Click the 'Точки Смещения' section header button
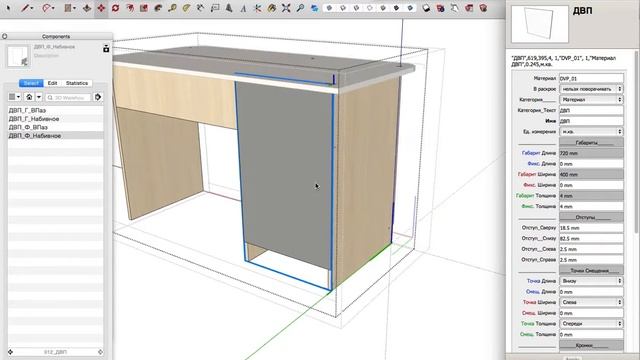The width and height of the screenshot is (640, 360). tap(591, 270)
